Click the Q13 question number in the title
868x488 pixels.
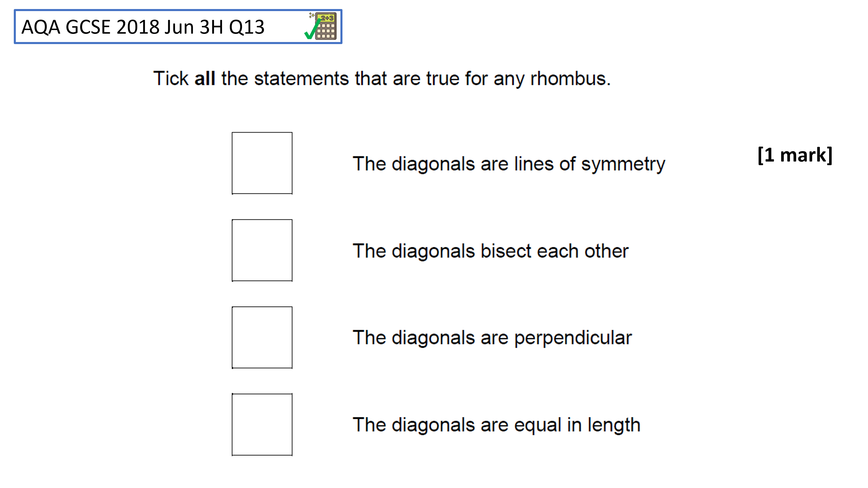tap(247, 27)
